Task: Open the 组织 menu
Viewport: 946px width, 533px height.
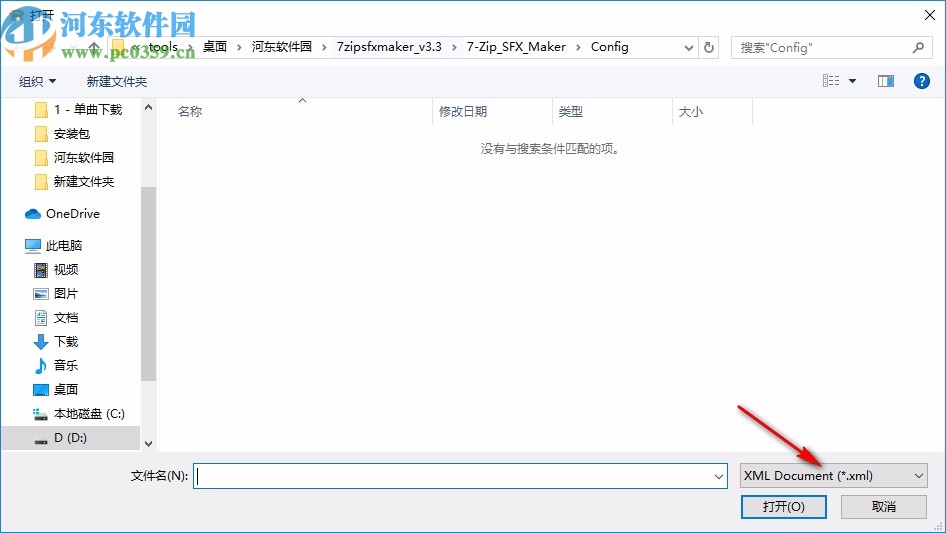Action: click(x=37, y=81)
